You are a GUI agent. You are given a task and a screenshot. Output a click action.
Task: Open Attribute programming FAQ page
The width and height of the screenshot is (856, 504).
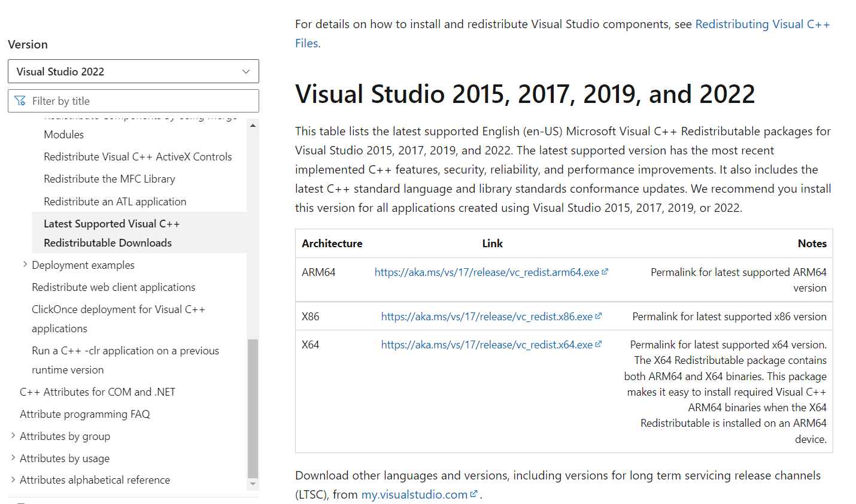(x=85, y=414)
